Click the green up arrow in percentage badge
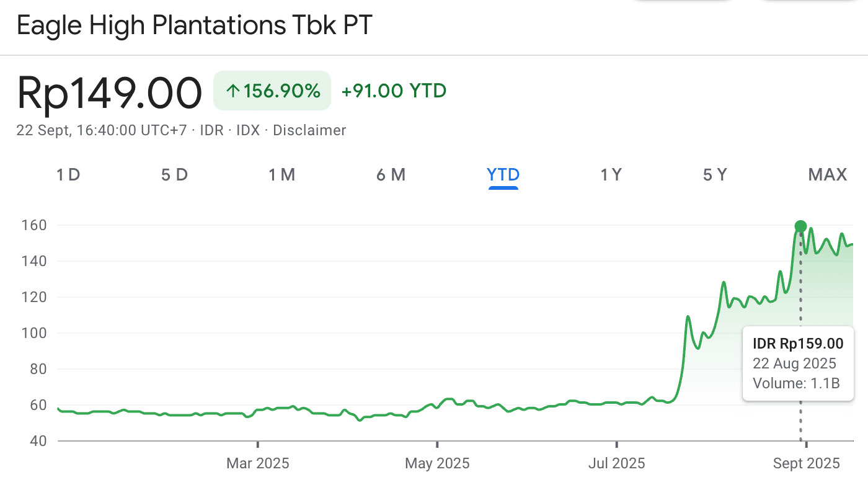868x490 pixels. (232, 92)
